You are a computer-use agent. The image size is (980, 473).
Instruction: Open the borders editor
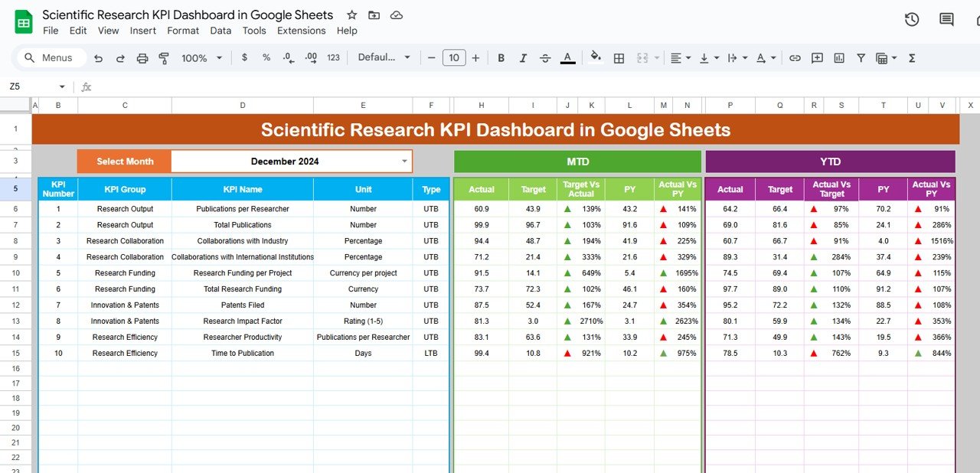[618, 57]
